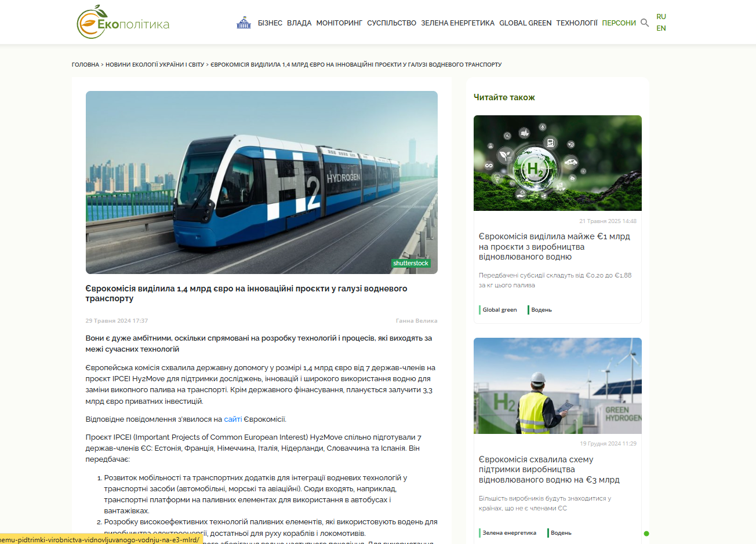Viewport: 756px width, 544px height.
Task: Click the paragraph mentioning IPCEI Hy2Move
Action: tap(260, 384)
